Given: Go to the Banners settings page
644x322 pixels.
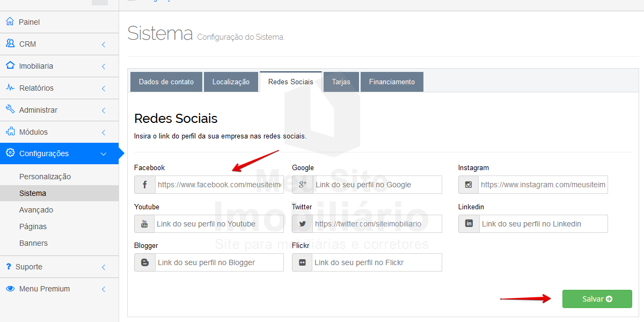Looking at the screenshot, I should pos(33,243).
